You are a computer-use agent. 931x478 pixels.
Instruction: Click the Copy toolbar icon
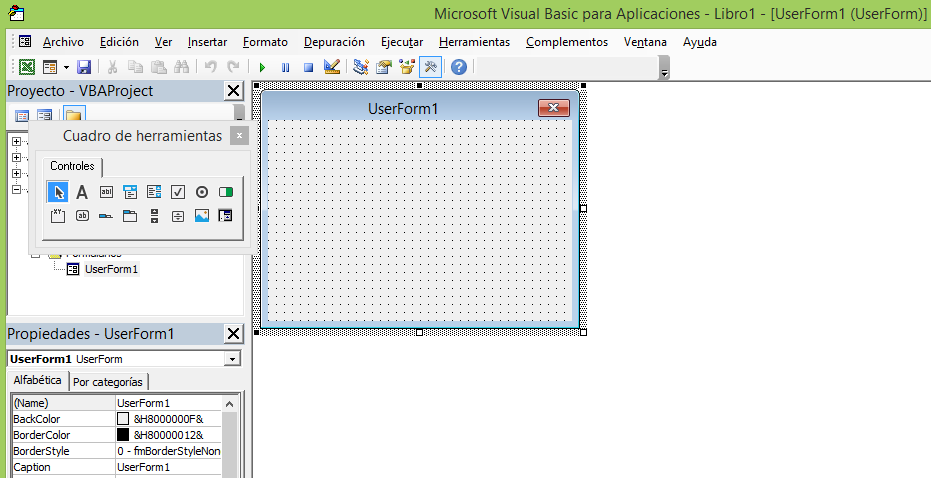pyautogui.click(x=135, y=67)
